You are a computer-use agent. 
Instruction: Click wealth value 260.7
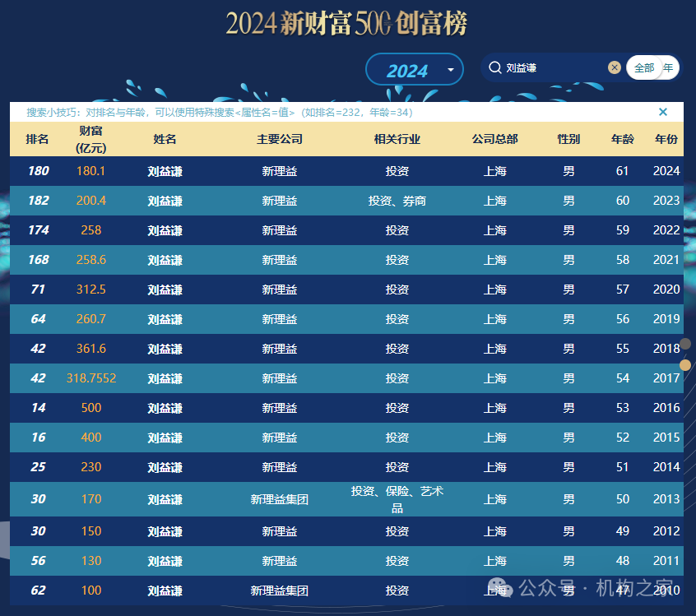coord(91,319)
